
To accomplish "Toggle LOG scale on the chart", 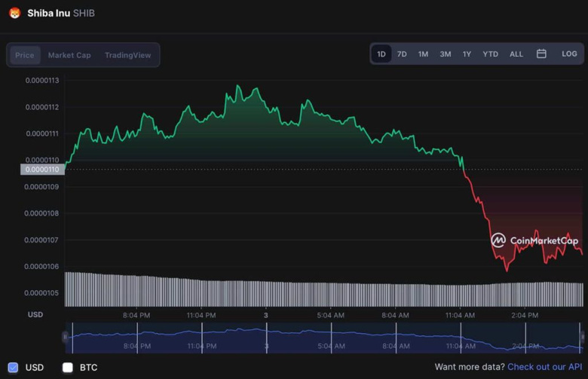I will [569, 54].
